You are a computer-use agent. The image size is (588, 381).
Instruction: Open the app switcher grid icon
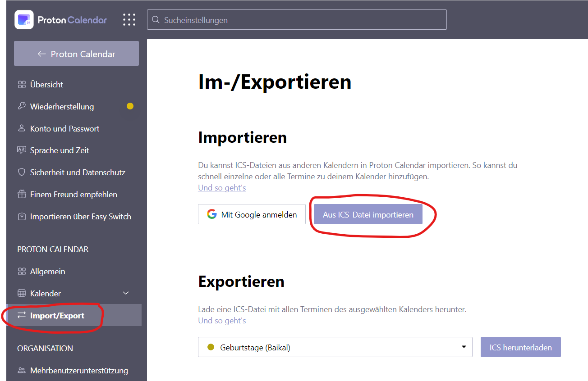(129, 20)
